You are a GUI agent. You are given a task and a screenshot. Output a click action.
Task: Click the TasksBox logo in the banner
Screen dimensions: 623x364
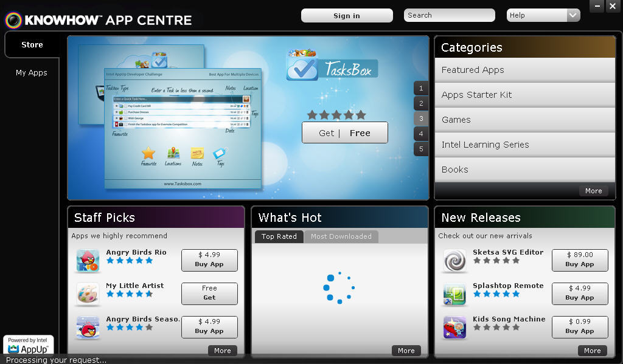coord(332,67)
